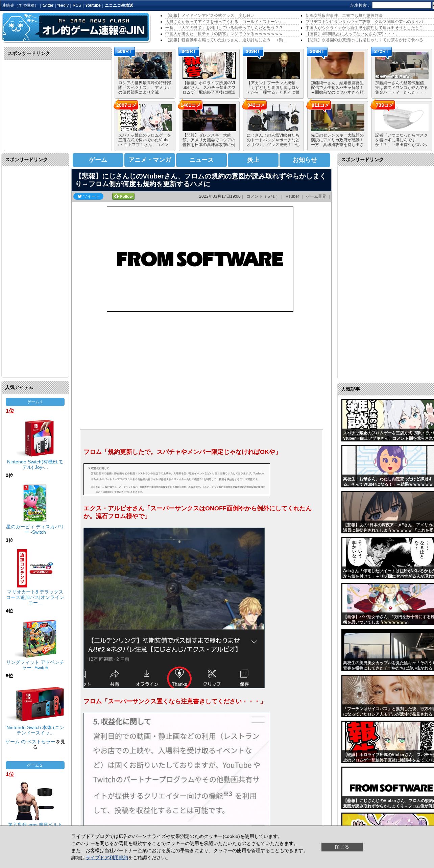Open the ニコニコ生放送 link

[119, 5]
